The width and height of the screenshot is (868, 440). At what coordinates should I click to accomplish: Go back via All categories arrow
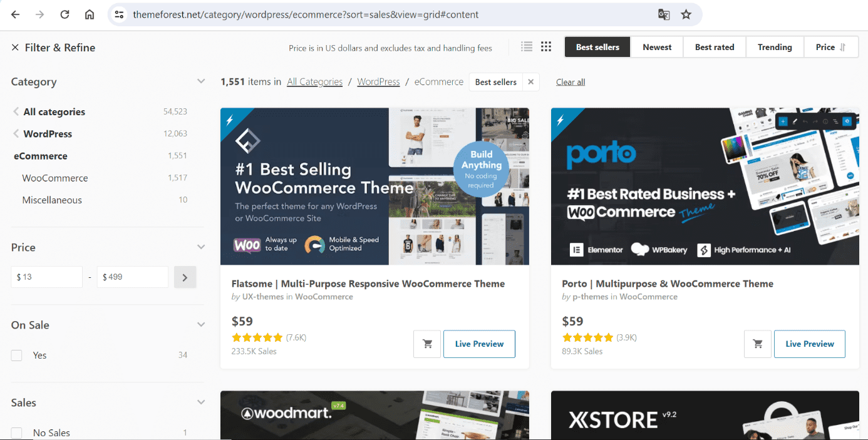pos(16,112)
